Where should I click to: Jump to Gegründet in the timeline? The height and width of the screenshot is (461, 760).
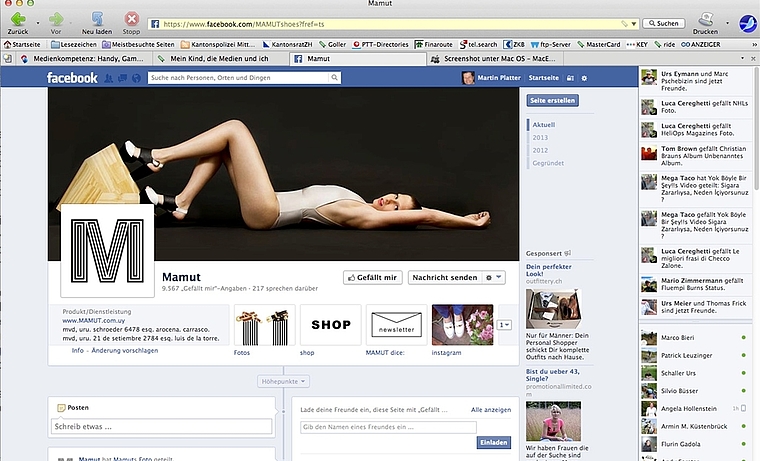tap(548, 163)
